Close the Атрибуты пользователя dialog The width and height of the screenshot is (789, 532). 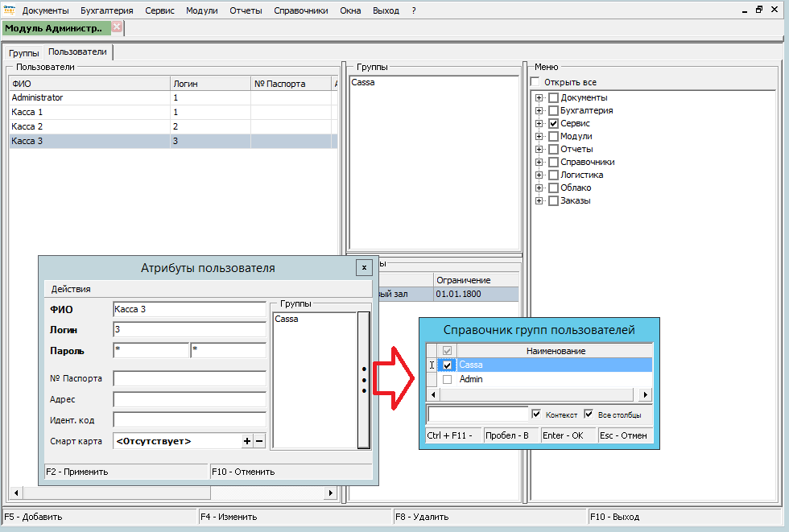tap(364, 267)
